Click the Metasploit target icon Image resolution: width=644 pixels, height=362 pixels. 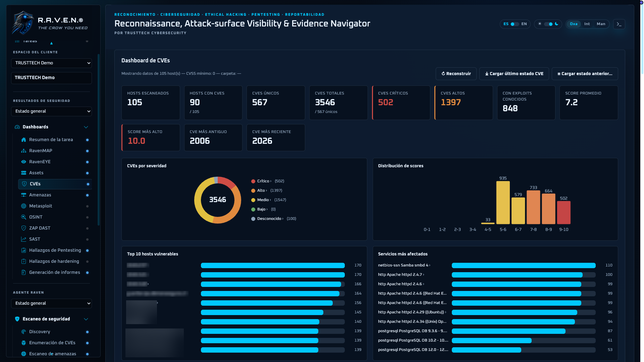coord(23,206)
